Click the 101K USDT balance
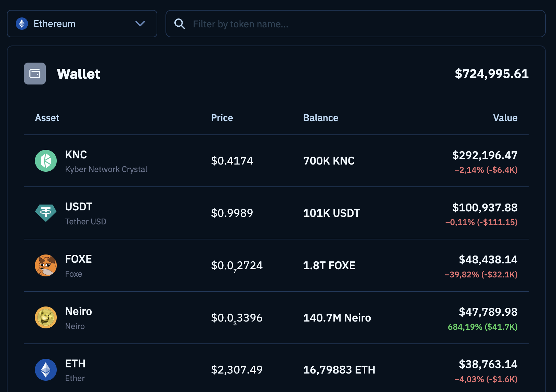This screenshot has width=556, height=392. tap(332, 213)
